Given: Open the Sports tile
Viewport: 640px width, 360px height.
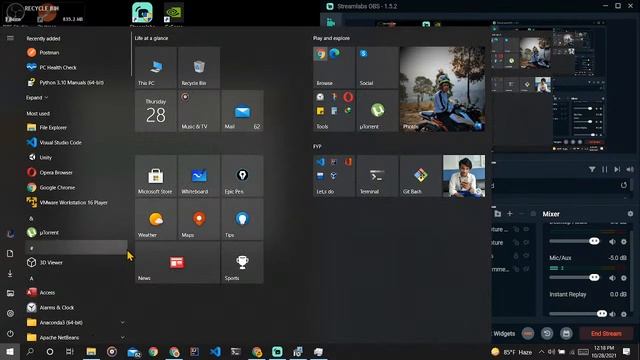Looking at the screenshot, I should point(242,262).
